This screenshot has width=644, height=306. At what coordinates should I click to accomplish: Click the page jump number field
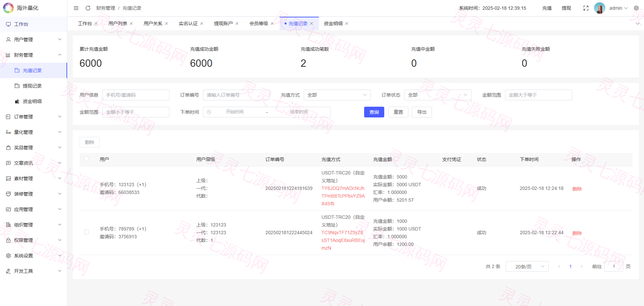pos(614,266)
